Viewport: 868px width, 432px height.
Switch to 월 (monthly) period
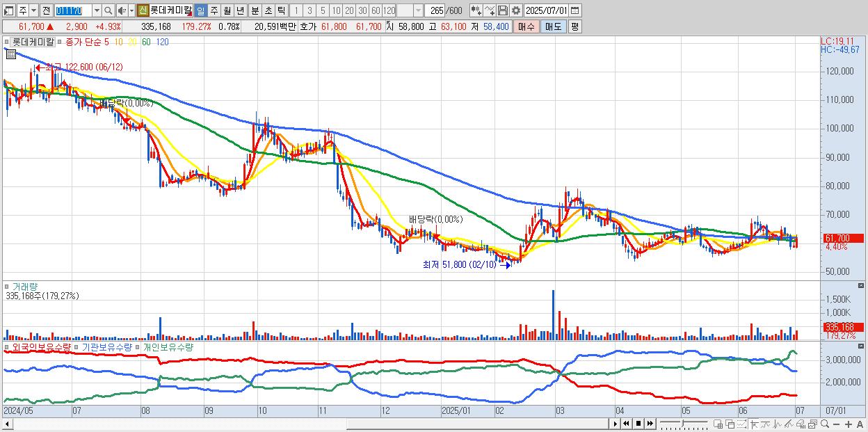coord(227,10)
